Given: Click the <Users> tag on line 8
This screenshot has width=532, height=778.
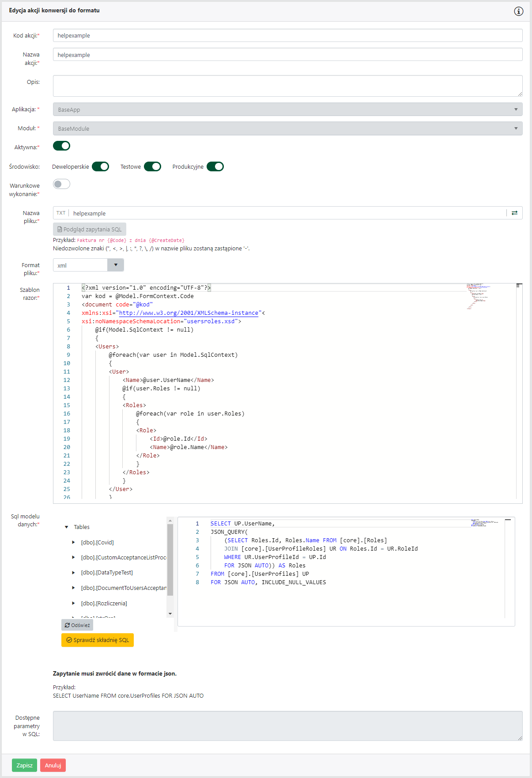Looking at the screenshot, I should click(x=107, y=346).
